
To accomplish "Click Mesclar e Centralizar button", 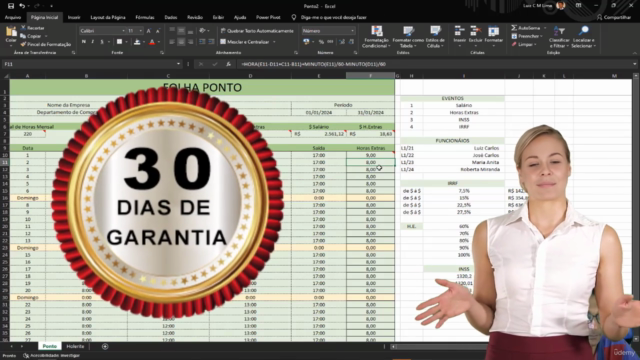I will [245, 42].
